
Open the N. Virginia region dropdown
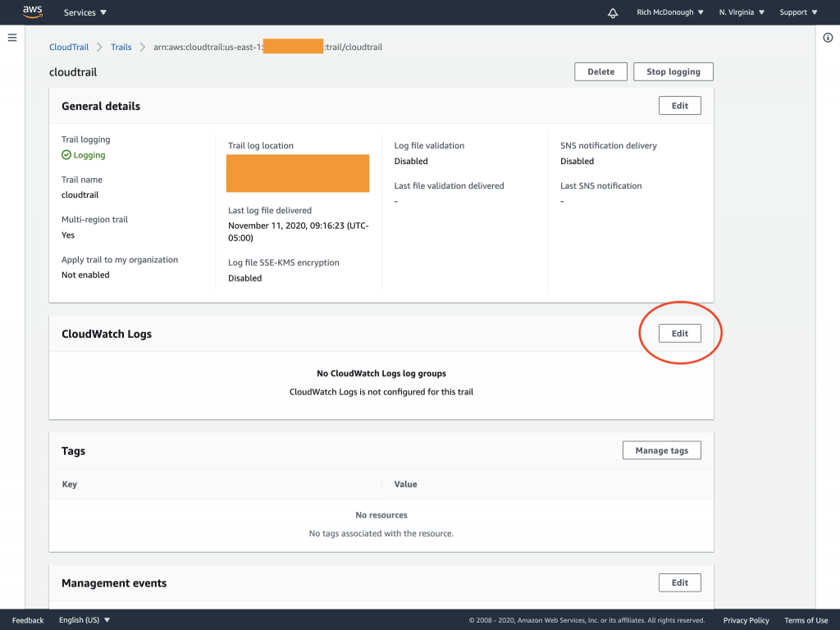[x=741, y=12]
